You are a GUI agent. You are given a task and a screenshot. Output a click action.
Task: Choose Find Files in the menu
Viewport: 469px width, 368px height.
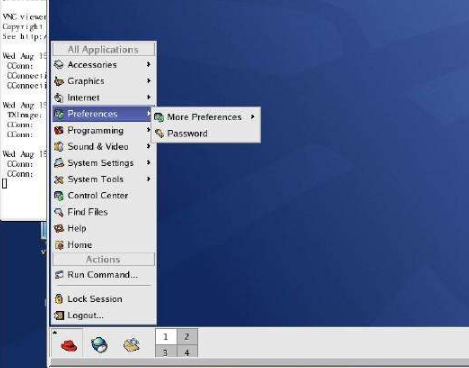pyautogui.click(x=103, y=212)
